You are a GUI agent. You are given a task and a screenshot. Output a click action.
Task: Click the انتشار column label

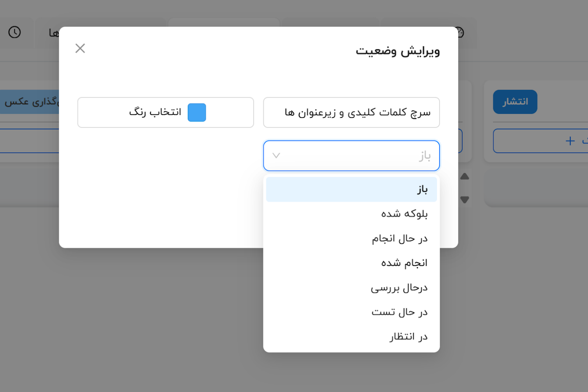pyautogui.click(x=515, y=102)
